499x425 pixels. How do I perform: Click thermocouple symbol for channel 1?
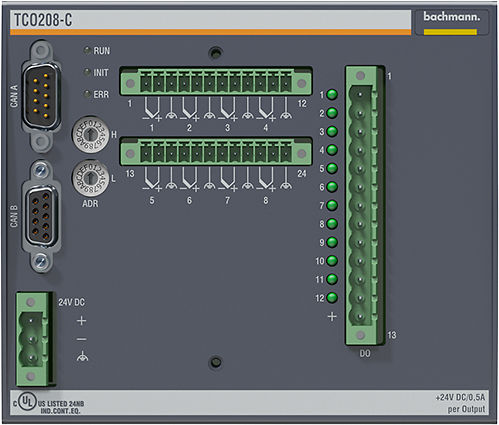(152, 109)
